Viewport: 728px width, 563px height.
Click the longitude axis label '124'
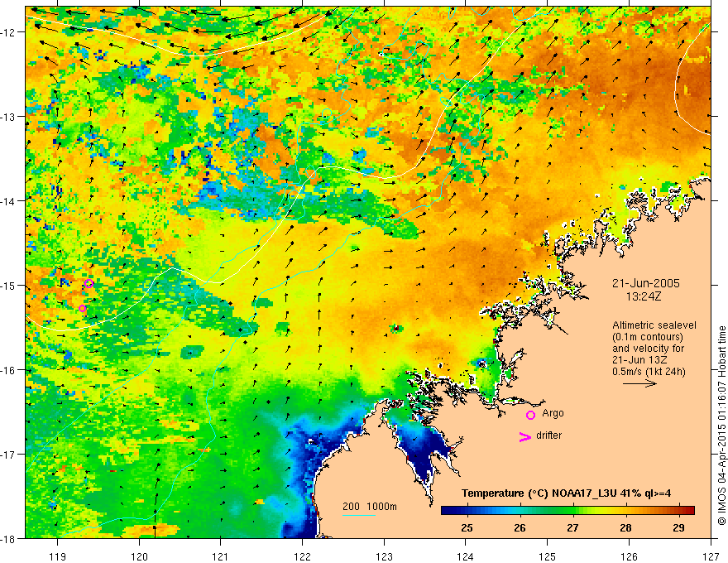click(466, 556)
